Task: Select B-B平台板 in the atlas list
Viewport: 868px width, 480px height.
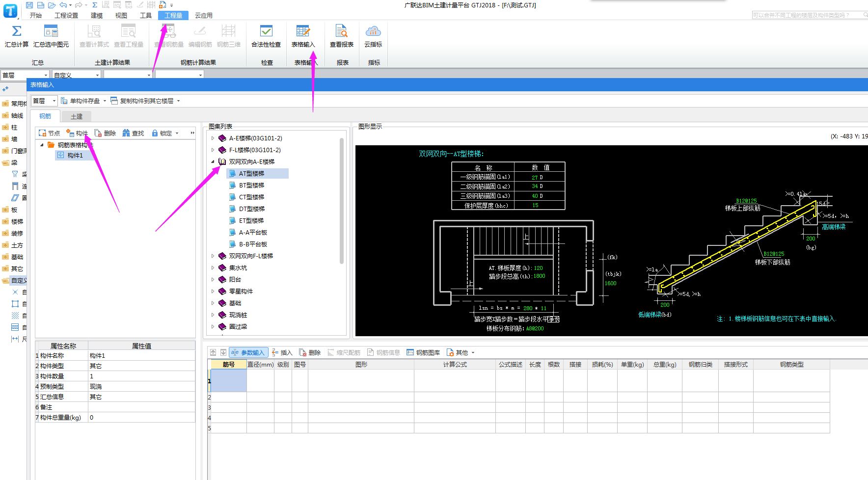Action: tap(253, 244)
